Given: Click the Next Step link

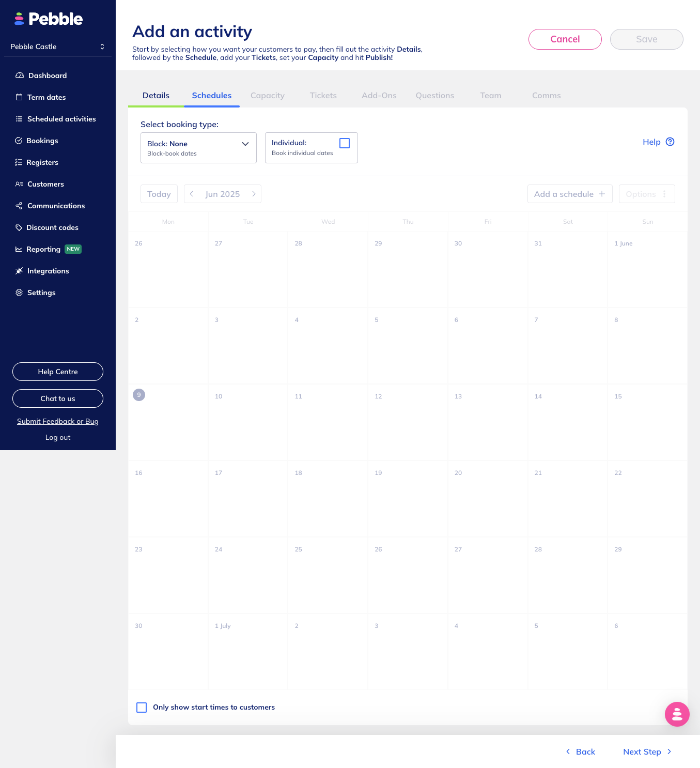Looking at the screenshot, I should click(x=647, y=752).
